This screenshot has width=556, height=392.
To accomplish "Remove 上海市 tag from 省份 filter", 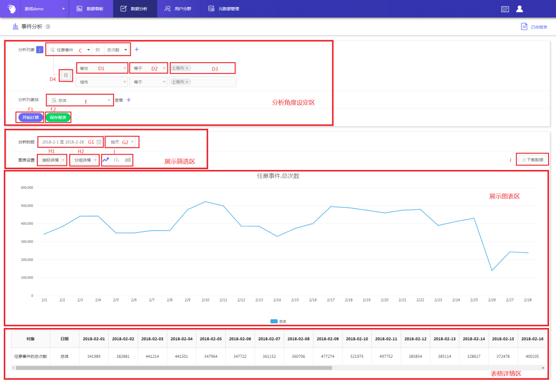I will [187, 68].
